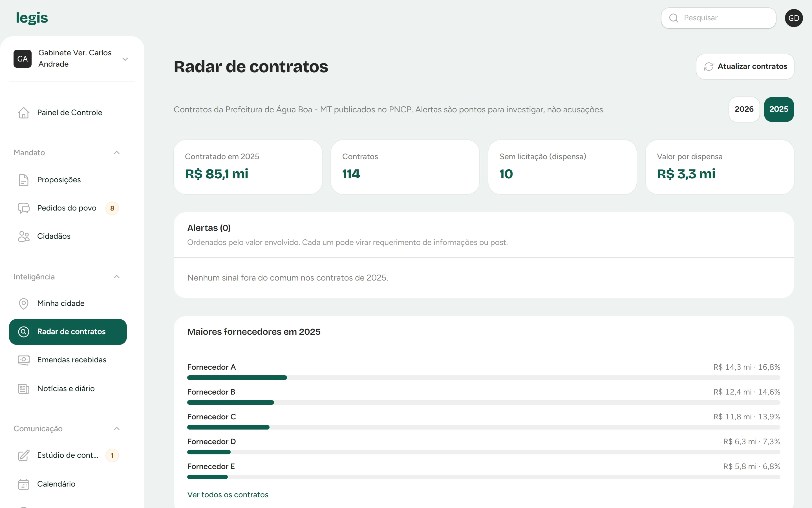Click the Emendas recebidas money icon

click(x=23, y=360)
